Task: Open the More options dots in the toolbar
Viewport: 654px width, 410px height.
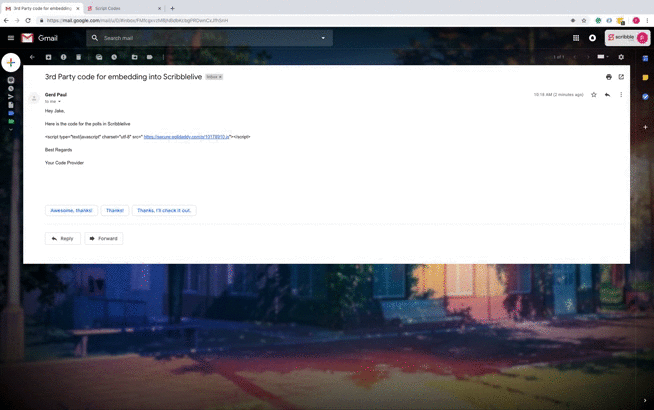Action: (163, 57)
